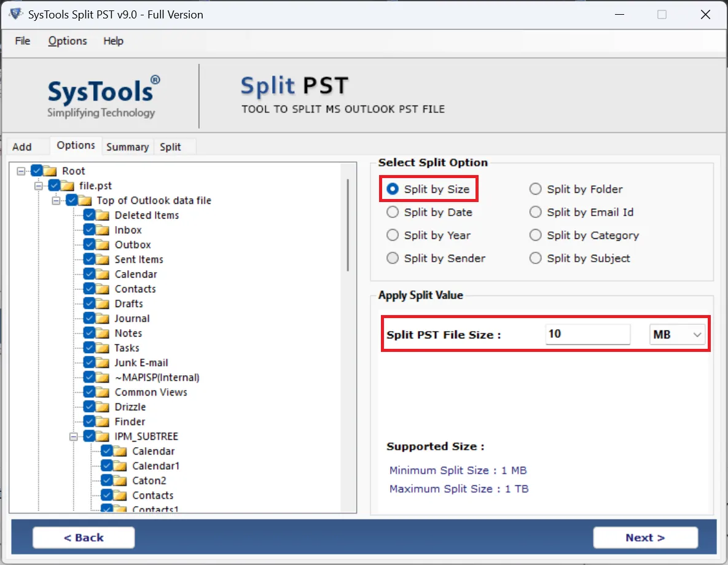Uncheck the Finder checkbox
The width and height of the screenshot is (728, 565).
click(89, 421)
